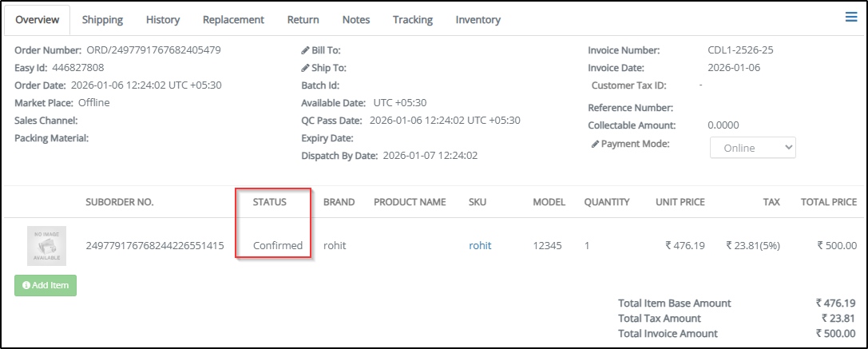Select the Overview tab
Viewport: 868px width, 349px height.
[38, 19]
